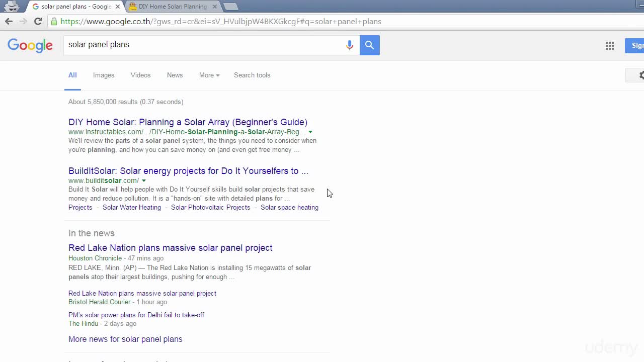Image resolution: width=644 pixels, height=362 pixels.
Task: Click More news for solar panel plans
Action: pyautogui.click(x=125, y=339)
